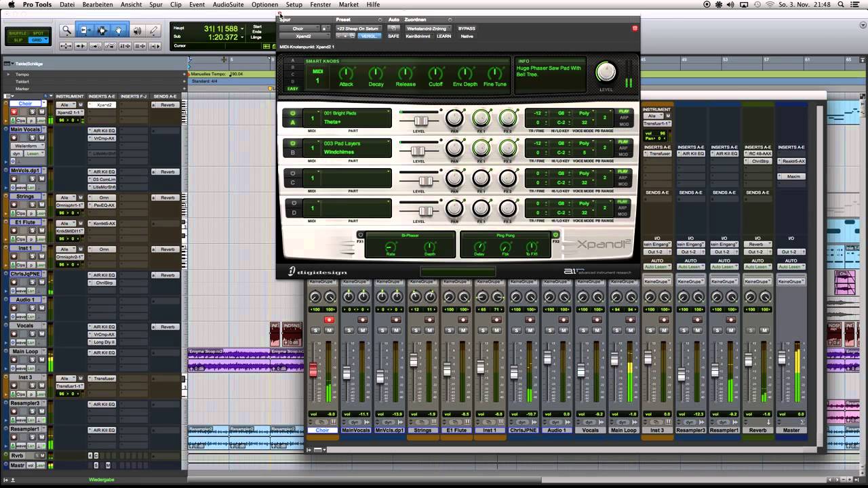Toggle power for Xpand part A
The width and height of the screenshot is (868, 488).
pos(293,113)
